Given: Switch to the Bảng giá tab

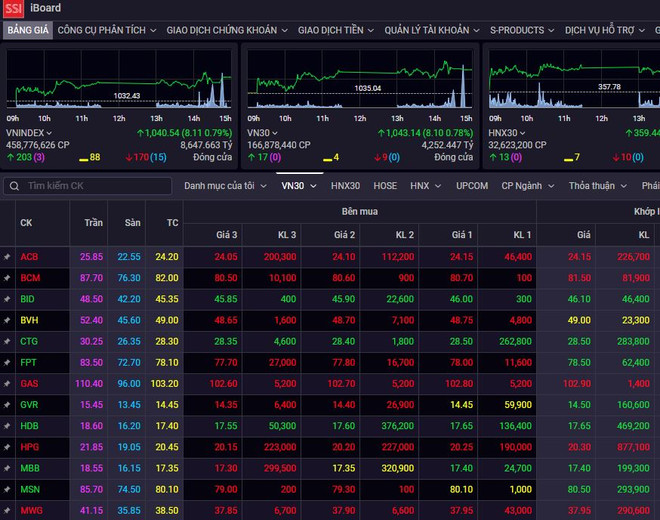Looking at the screenshot, I should click(27, 31).
